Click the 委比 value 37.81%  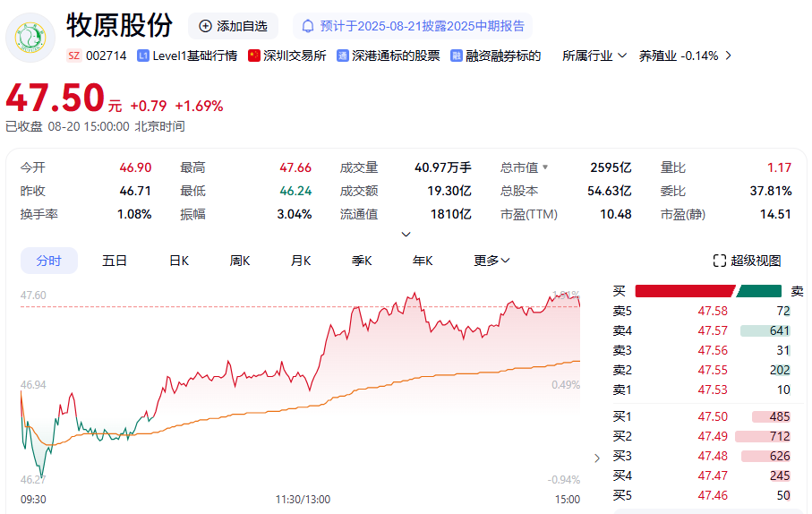(x=771, y=191)
